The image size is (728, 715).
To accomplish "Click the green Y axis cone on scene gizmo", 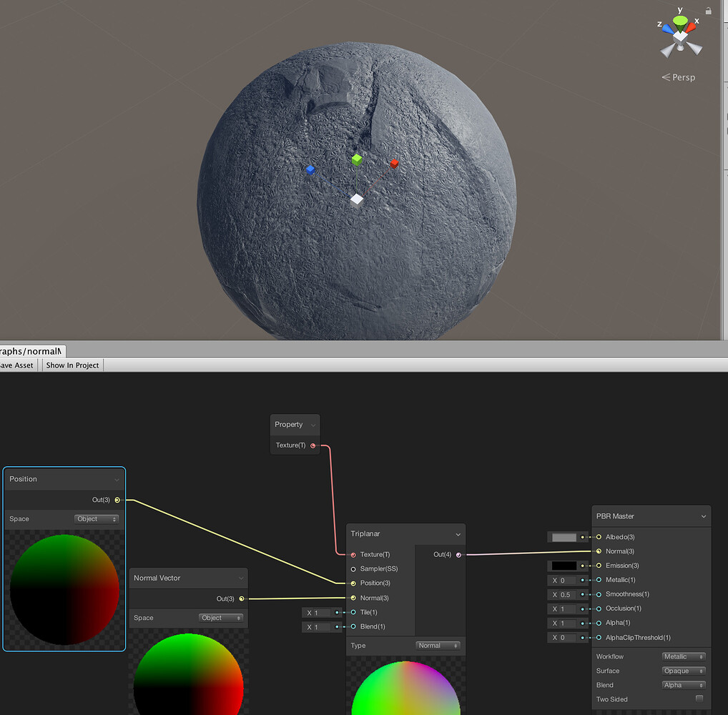I will (680, 21).
